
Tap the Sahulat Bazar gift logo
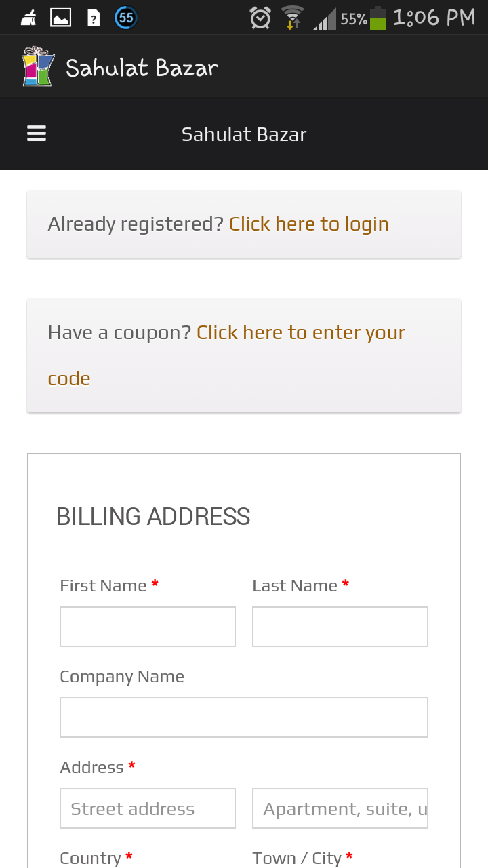(38, 66)
